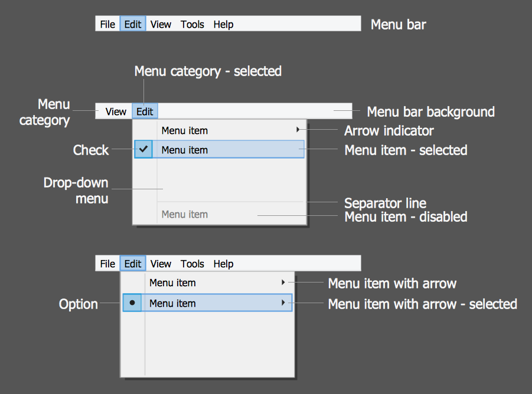Click the greyed-out disabled Menu item
This screenshot has width=532, height=394.
tap(185, 214)
